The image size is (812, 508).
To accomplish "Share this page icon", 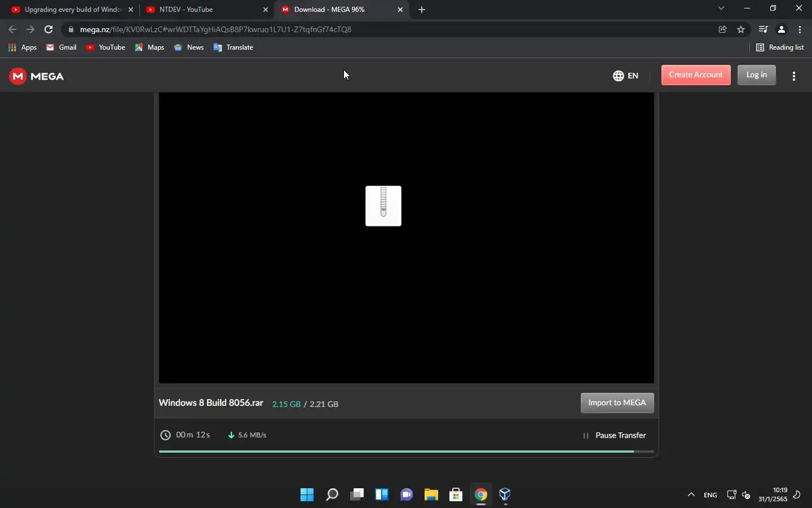I will pos(723,29).
